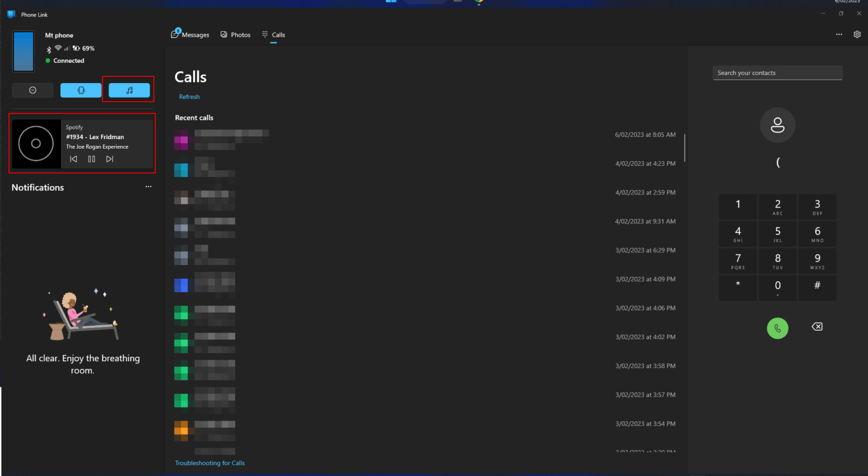868x476 pixels.
Task: Click the recent calls list scrollbar
Action: pos(684,148)
